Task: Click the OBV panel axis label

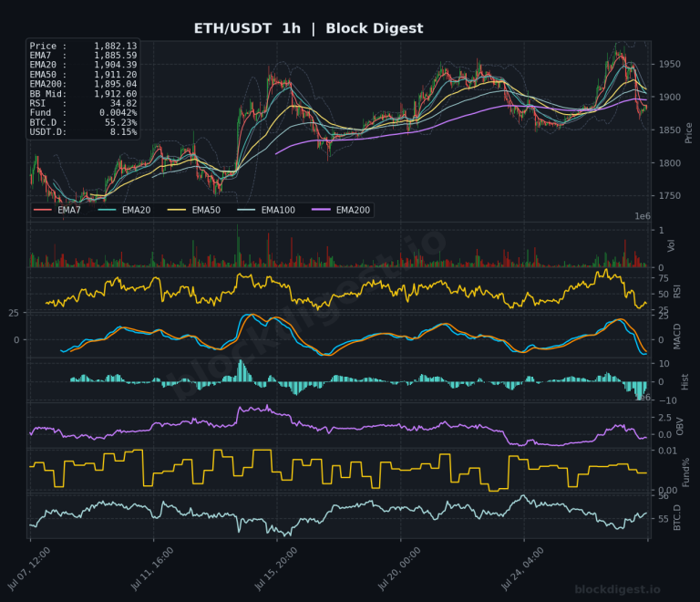Action: [679, 427]
